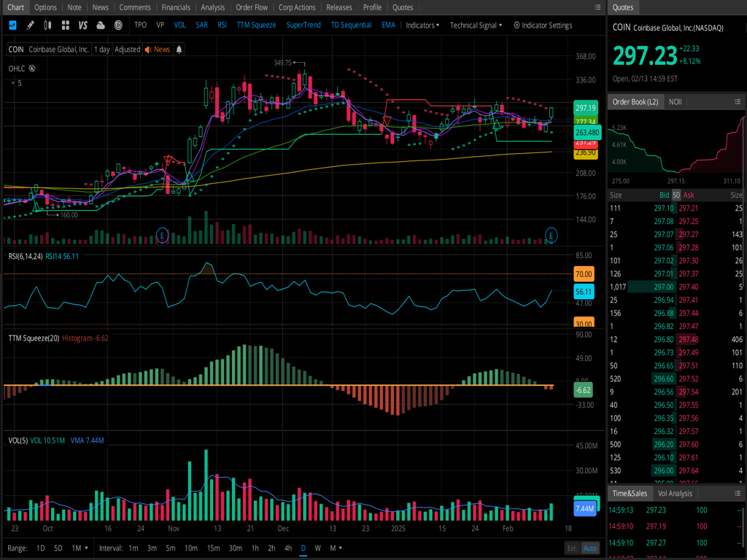This screenshot has width=747, height=560.
Task: Enable the TTM Squeeze indicator
Action: (256, 25)
